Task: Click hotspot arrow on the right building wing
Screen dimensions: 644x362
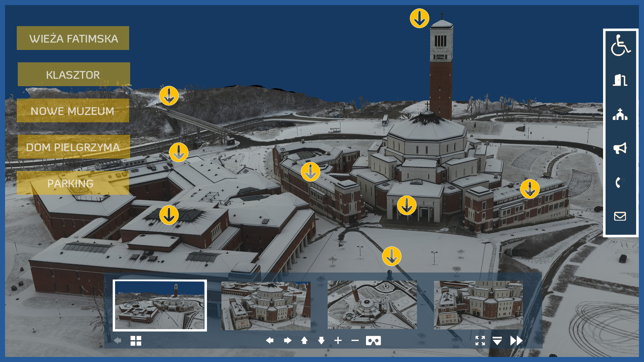Action: click(x=530, y=189)
